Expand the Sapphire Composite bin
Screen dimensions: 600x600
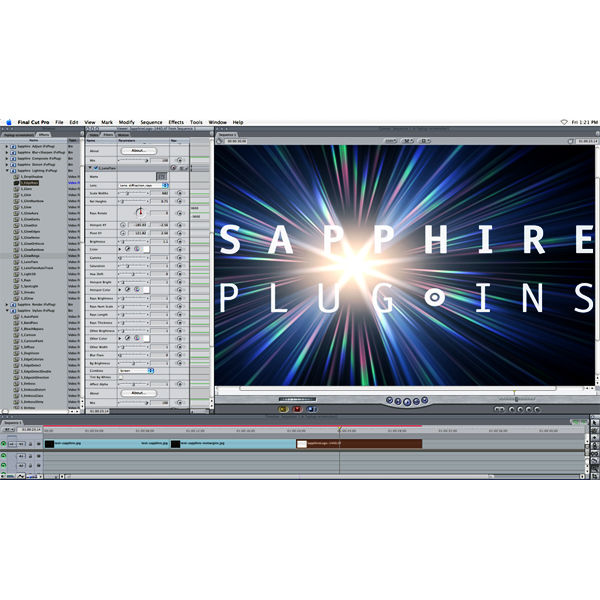coord(7,158)
